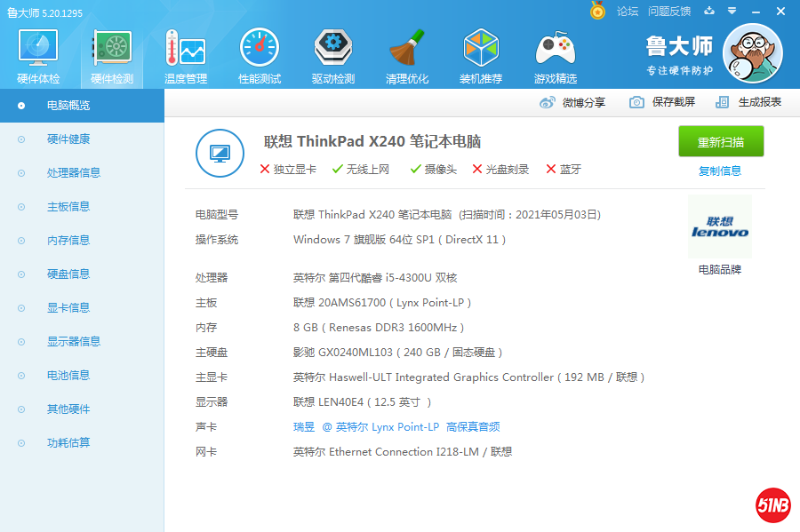Click the 复制信息 copy info link
This screenshot has height=532, width=800.
pyautogui.click(x=720, y=171)
